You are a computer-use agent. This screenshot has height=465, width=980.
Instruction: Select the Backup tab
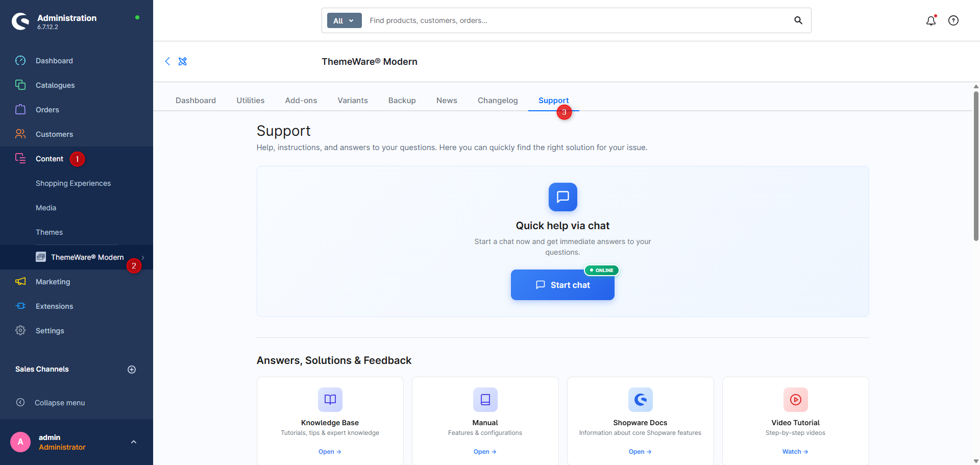402,101
